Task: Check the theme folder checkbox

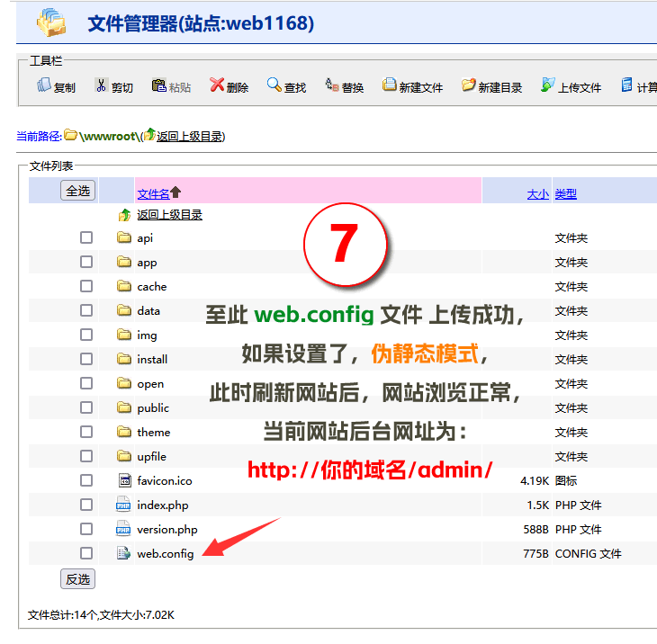Action: [x=86, y=432]
